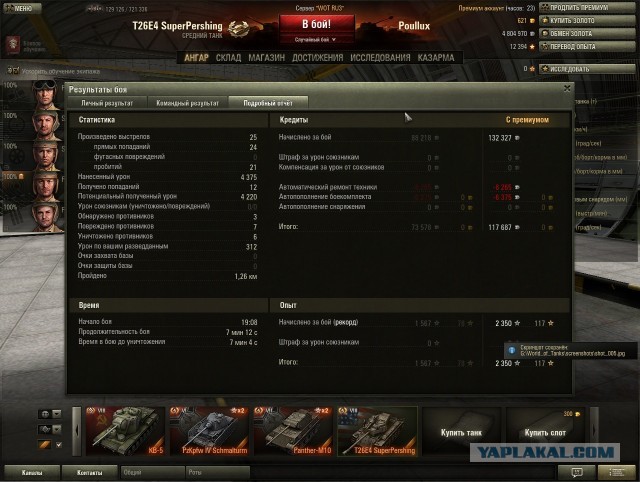Screen dimensions: 640x482
Task: Click the nation filter globe icon
Action: pyautogui.click(x=45, y=414)
